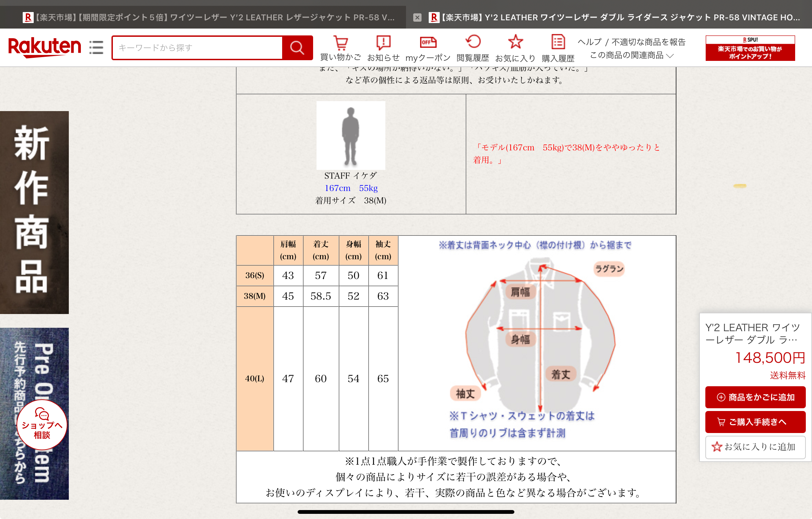The height and width of the screenshot is (519, 812).
Task: Click the 36(S) size row label
Action: (x=255, y=275)
